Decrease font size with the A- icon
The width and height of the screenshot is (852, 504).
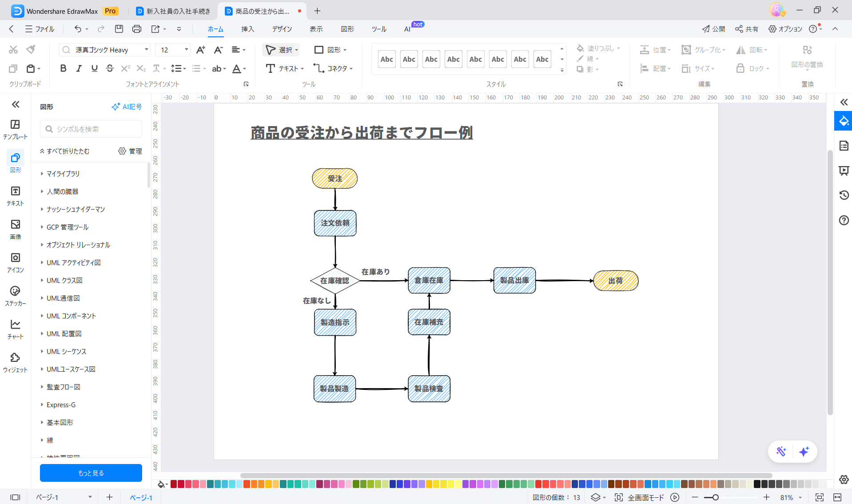pos(218,50)
